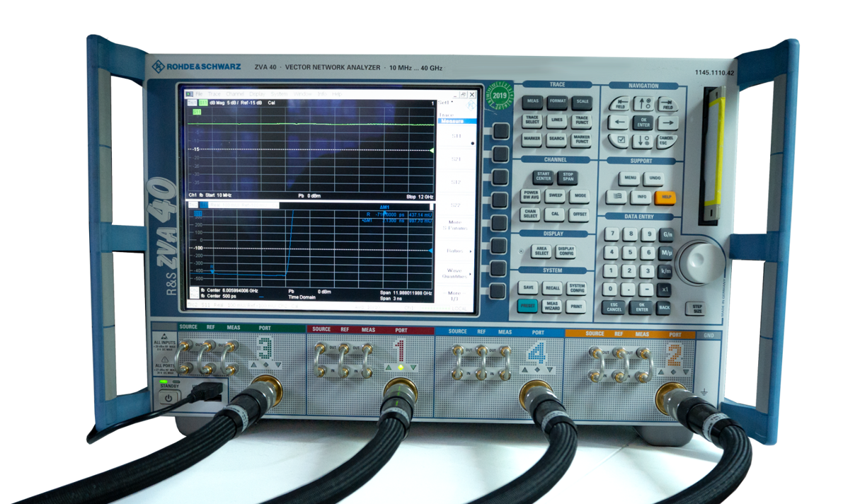Open the System menu on screen
843x504 pixels.
(278, 94)
